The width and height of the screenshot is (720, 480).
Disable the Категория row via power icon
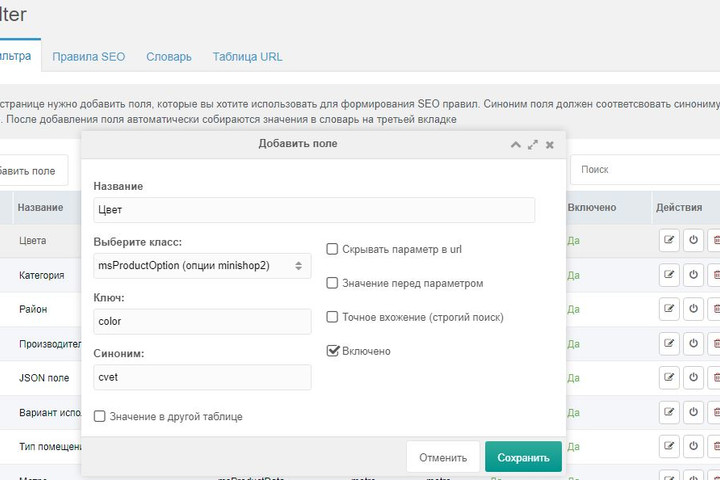click(693, 275)
